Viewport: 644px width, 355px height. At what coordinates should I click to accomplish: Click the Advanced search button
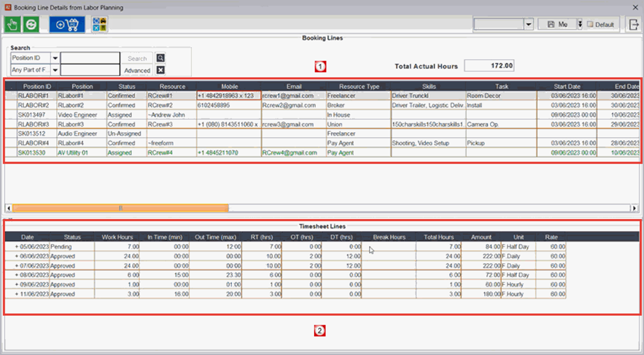(x=137, y=70)
